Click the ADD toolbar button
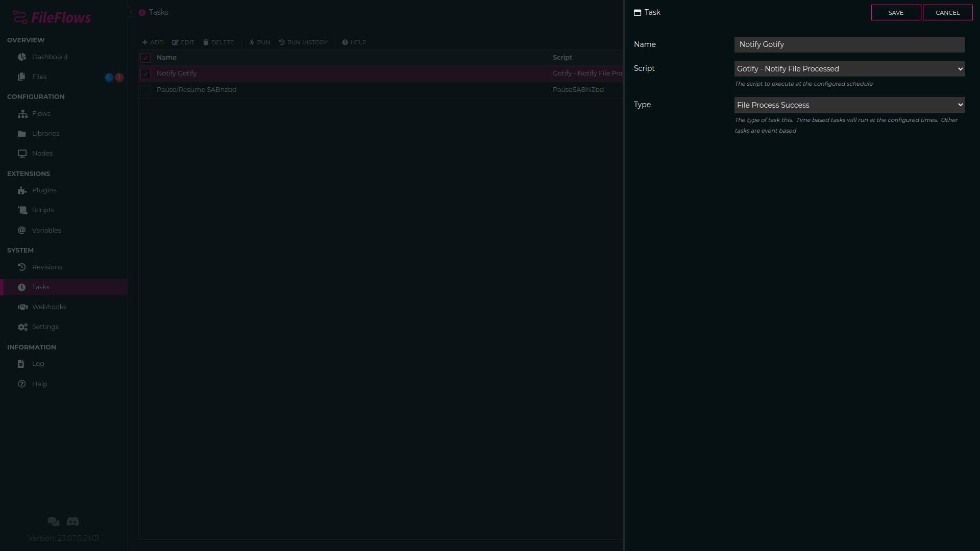 pyautogui.click(x=153, y=42)
